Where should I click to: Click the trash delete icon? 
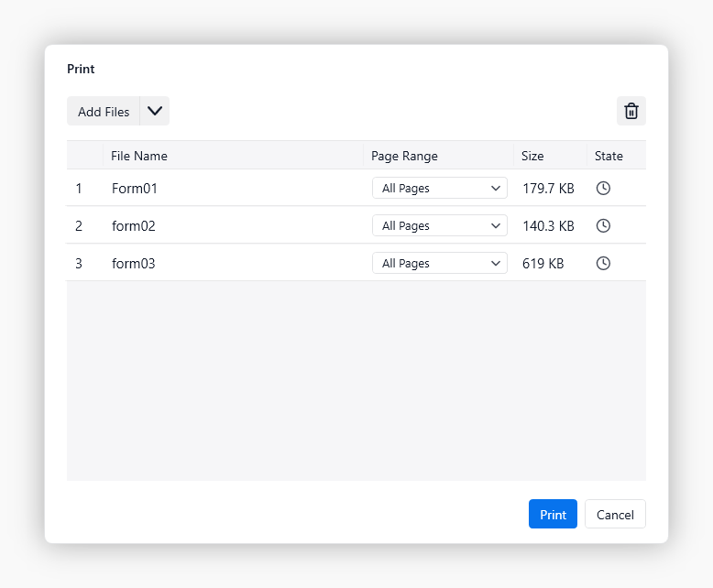coord(631,111)
